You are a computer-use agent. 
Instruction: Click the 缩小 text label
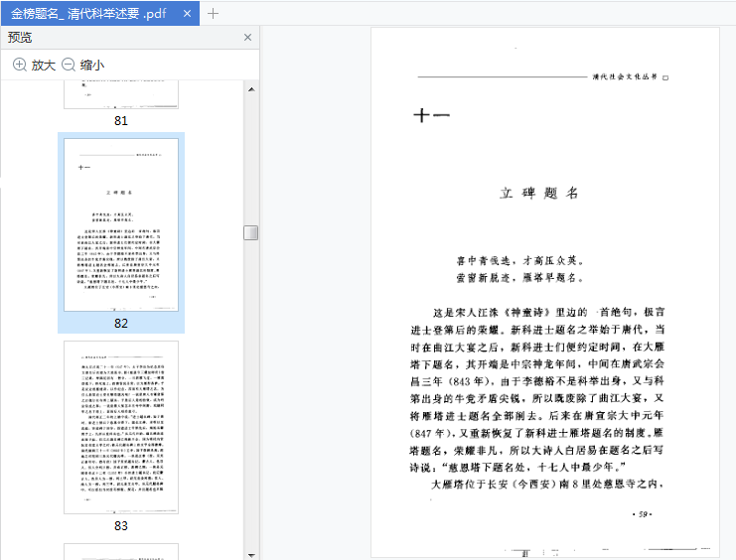pyautogui.click(x=92, y=66)
